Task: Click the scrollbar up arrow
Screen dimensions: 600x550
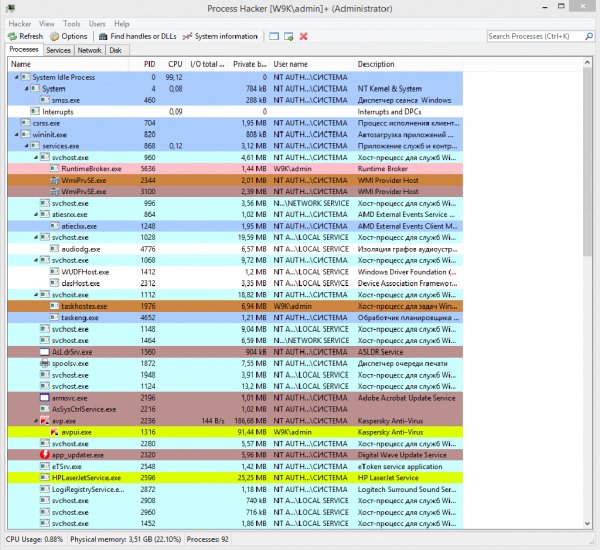Action: pos(587,62)
